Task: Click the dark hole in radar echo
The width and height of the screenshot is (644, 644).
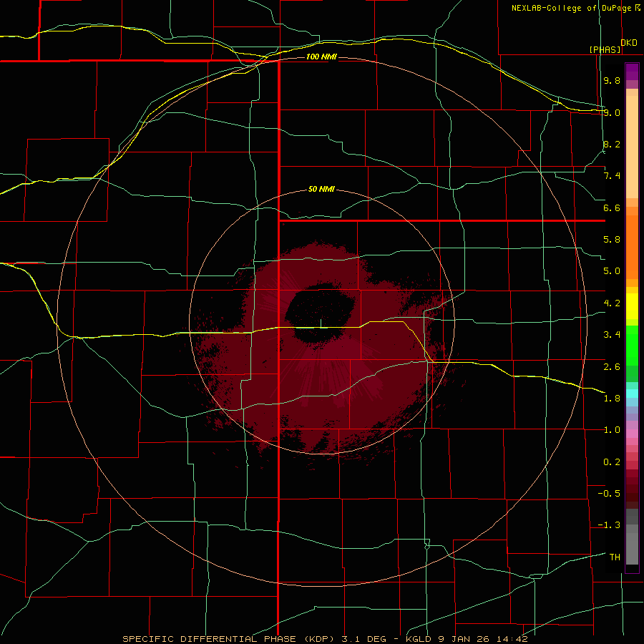Action: pos(320,313)
